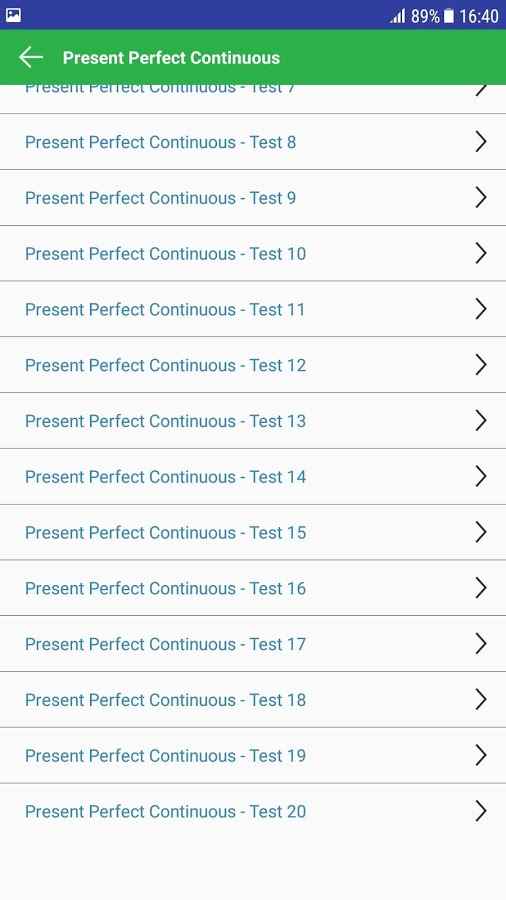The height and width of the screenshot is (900, 506).
Task: Tap chevron arrow next to Test 19
Action: click(481, 755)
